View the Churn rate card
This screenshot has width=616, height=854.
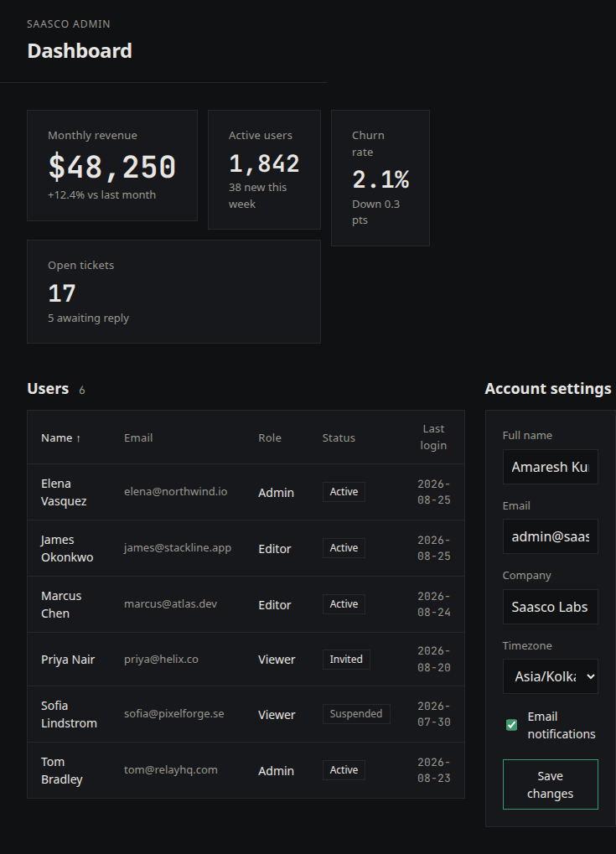[x=380, y=179]
